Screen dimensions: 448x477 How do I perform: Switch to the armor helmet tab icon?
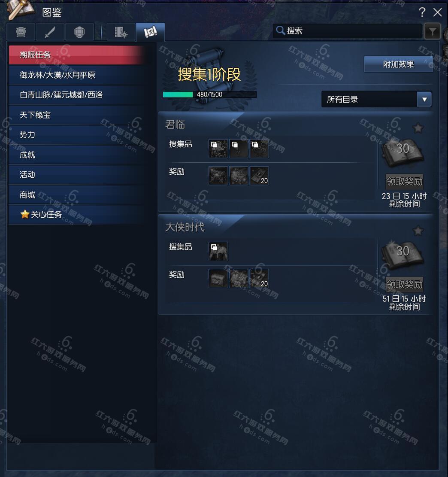(x=79, y=32)
